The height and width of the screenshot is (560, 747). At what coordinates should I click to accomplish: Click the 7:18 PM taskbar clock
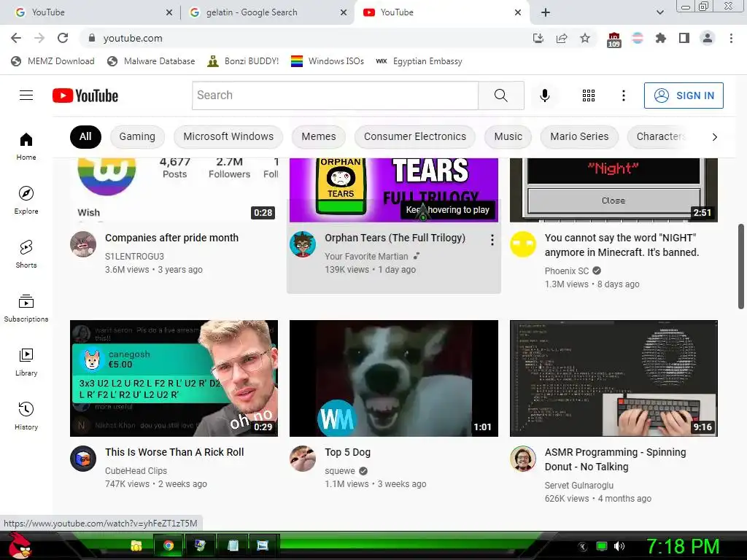[683, 546]
